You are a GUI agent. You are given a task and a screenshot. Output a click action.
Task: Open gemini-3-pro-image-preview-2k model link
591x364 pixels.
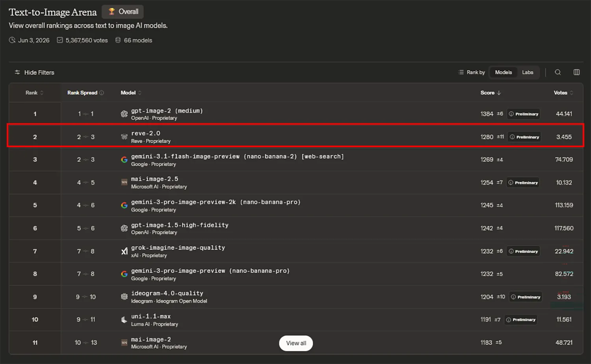click(216, 202)
